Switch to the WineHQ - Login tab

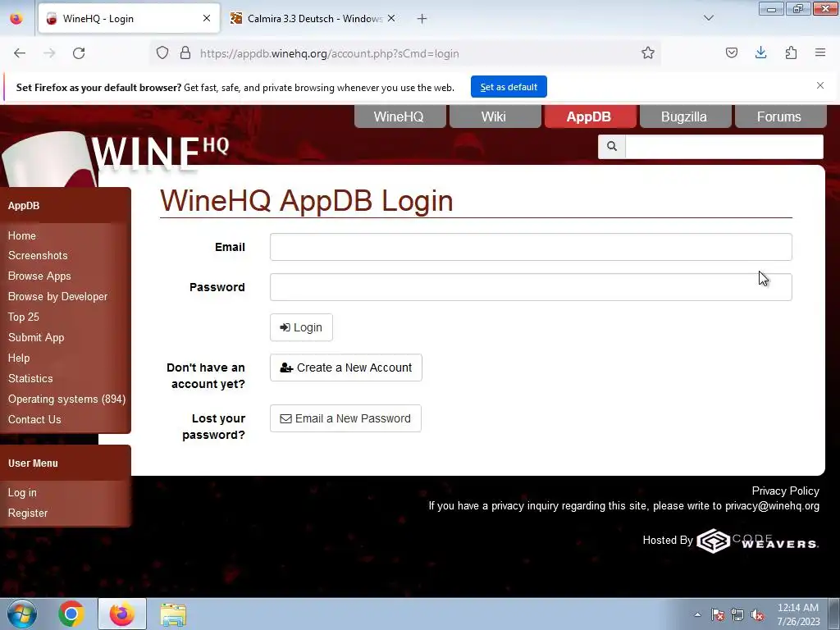coord(129,19)
